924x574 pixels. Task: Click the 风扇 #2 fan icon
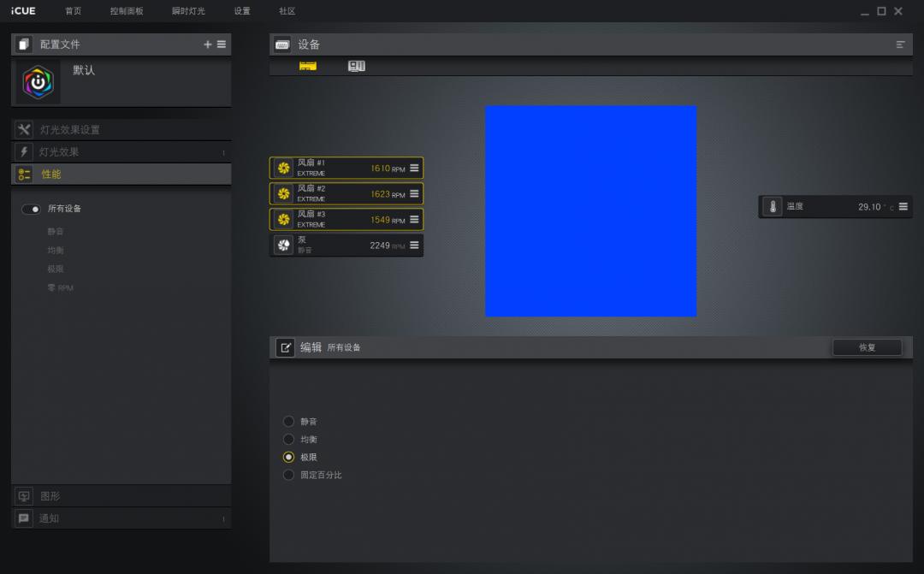(x=283, y=194)
